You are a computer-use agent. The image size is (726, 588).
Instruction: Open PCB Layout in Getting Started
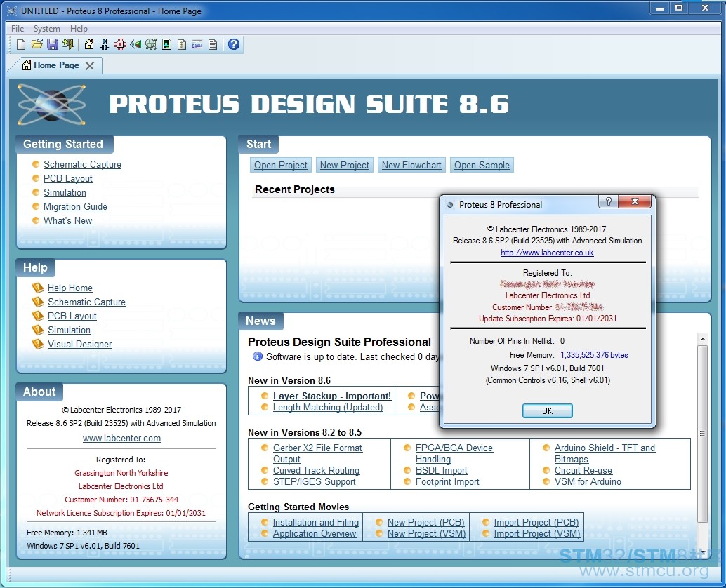coord(68,178)
